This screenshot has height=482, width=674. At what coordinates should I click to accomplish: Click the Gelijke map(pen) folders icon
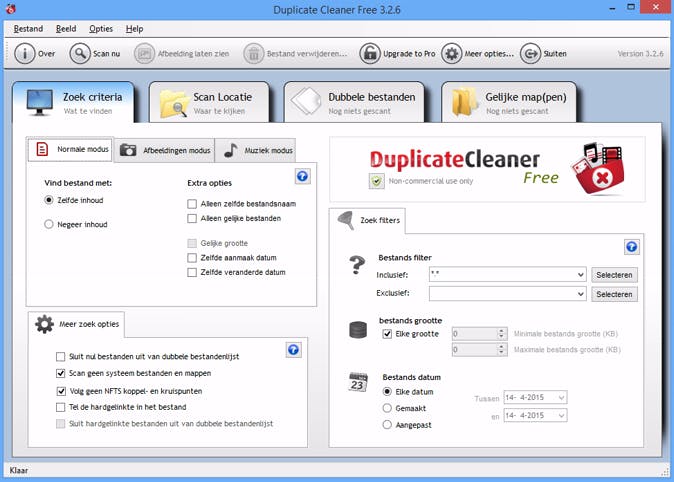click(465, 102)
